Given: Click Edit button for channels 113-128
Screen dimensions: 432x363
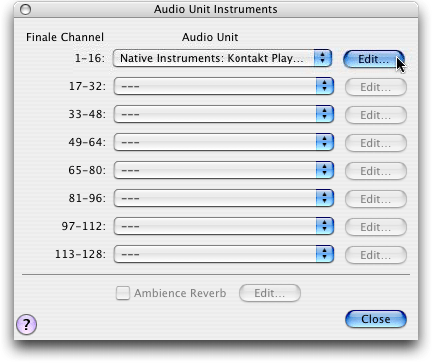Looking at the screenshot, I should (x=376, y=255).
